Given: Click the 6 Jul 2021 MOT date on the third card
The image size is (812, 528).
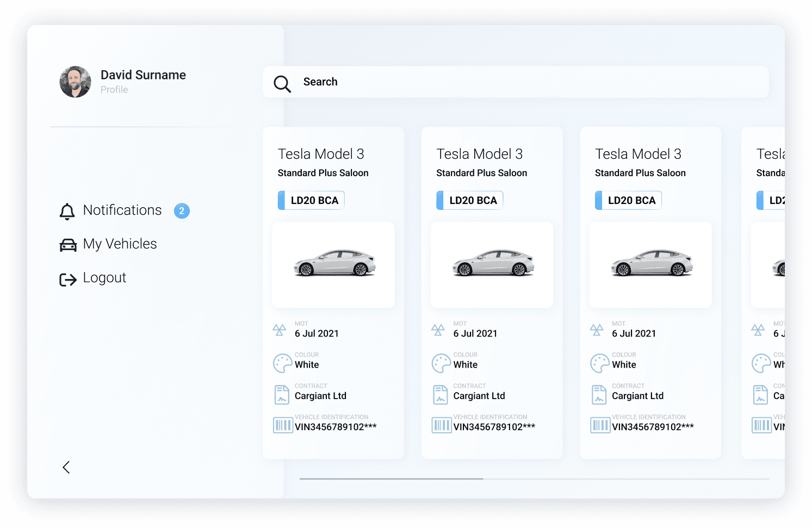Looking at the screenshot, I should 634,333.
